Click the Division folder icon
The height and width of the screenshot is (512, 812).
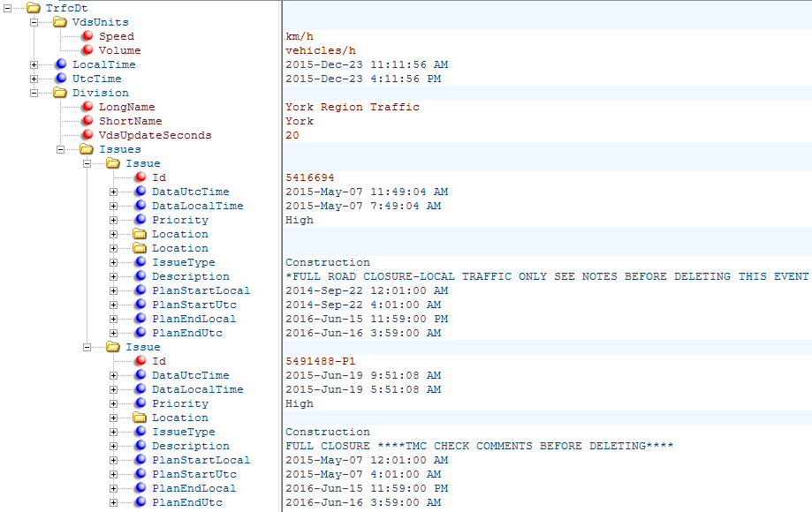[x=60, y=93]
